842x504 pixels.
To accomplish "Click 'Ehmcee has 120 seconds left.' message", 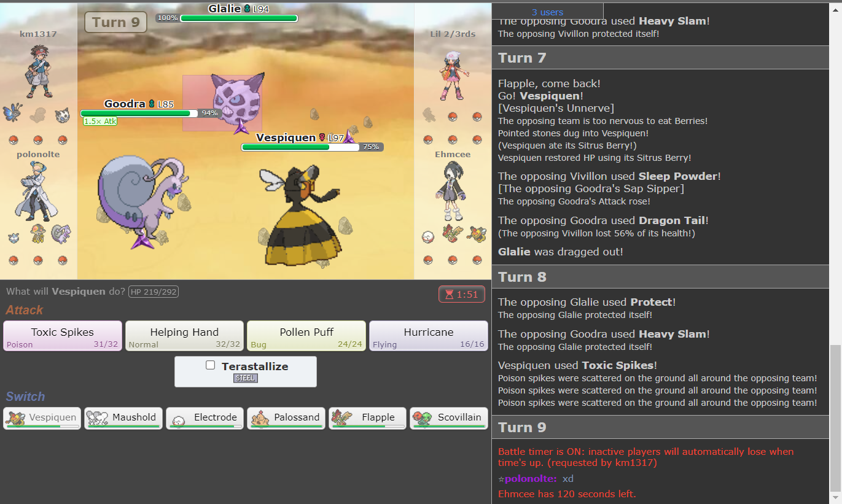I will (x=567, y=494).
